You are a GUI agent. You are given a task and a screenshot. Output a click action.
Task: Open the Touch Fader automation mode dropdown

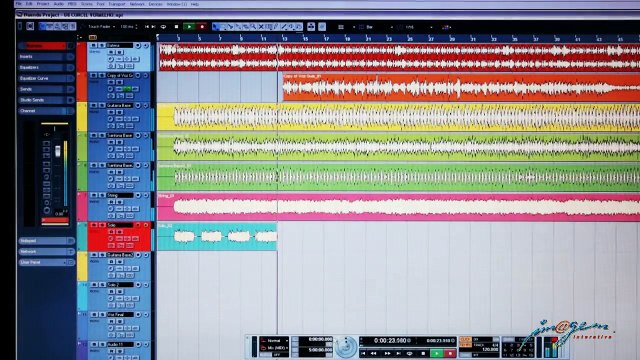(101, 27)
